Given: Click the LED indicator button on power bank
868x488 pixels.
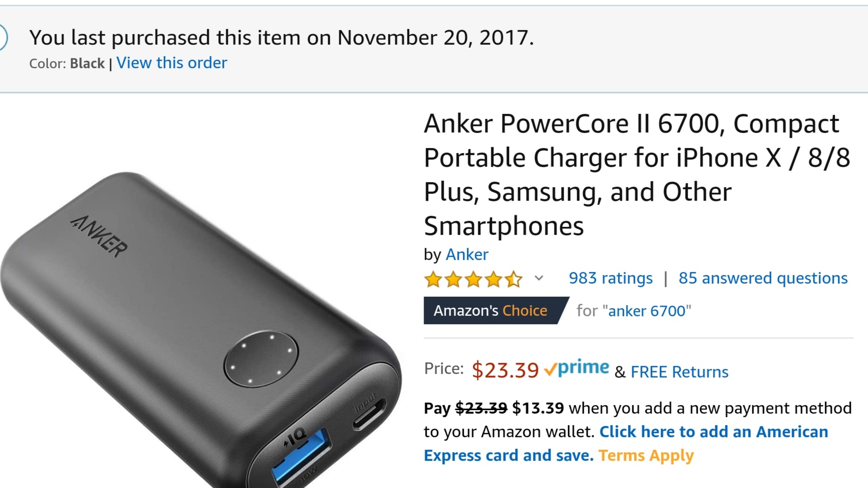Looking at the screenshot, I should [261, 358].
